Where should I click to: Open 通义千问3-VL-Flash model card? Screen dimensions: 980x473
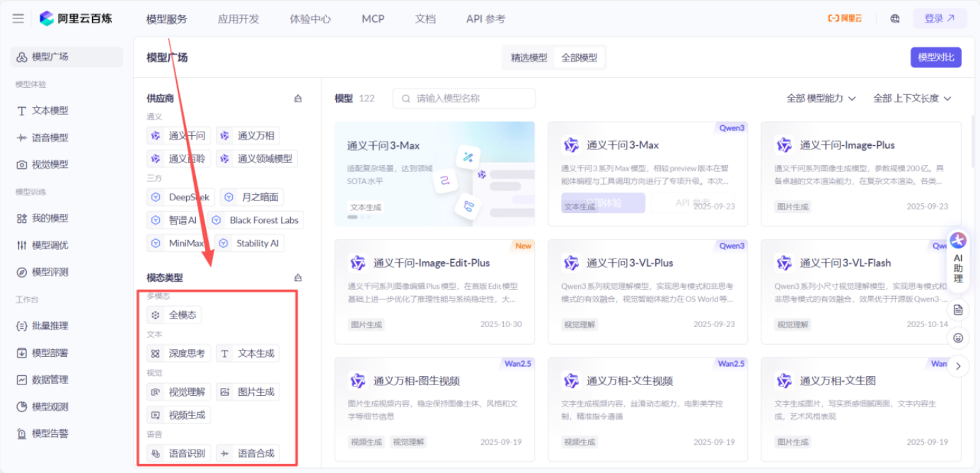tap(861, 292)
